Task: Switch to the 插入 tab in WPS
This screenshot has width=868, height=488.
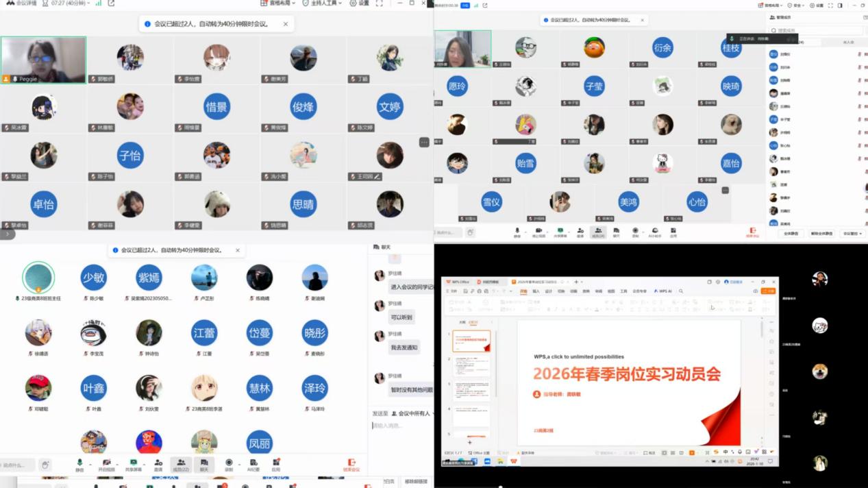Action: [536, 291]
